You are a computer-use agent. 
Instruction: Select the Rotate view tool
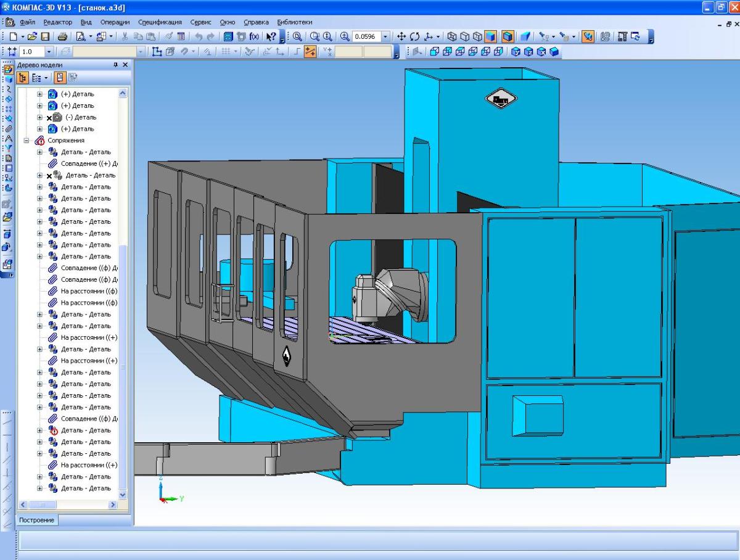coord(414,37)
